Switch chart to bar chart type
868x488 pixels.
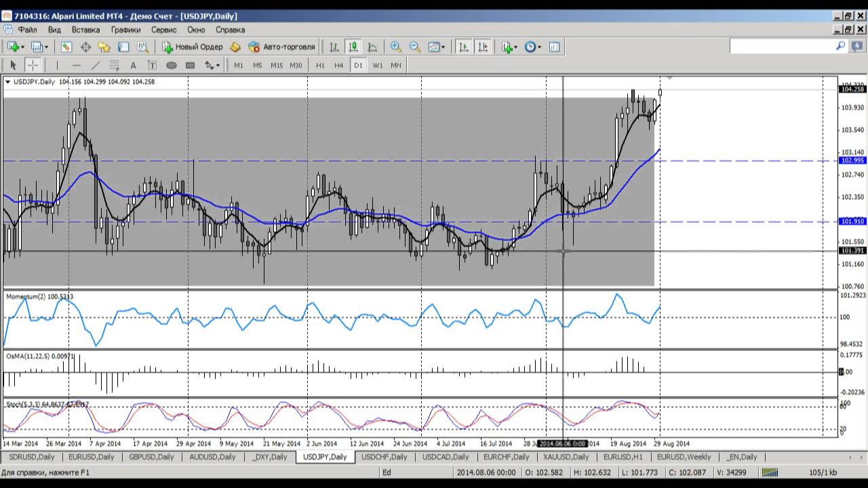(x=334, y=47)
